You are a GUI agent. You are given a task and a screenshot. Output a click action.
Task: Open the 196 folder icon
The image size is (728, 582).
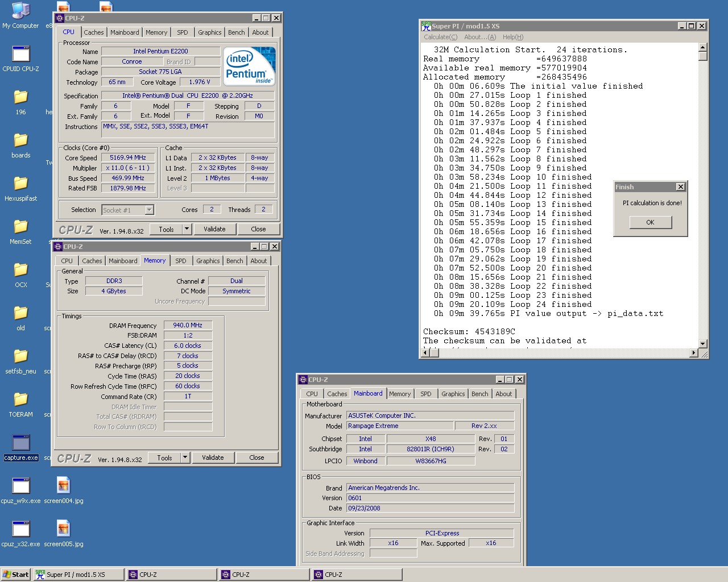[x=20, y=102]
